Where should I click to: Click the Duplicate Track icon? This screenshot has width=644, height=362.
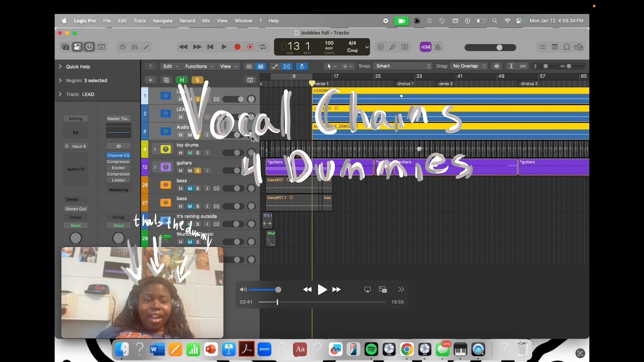click(x=166, y=80)
